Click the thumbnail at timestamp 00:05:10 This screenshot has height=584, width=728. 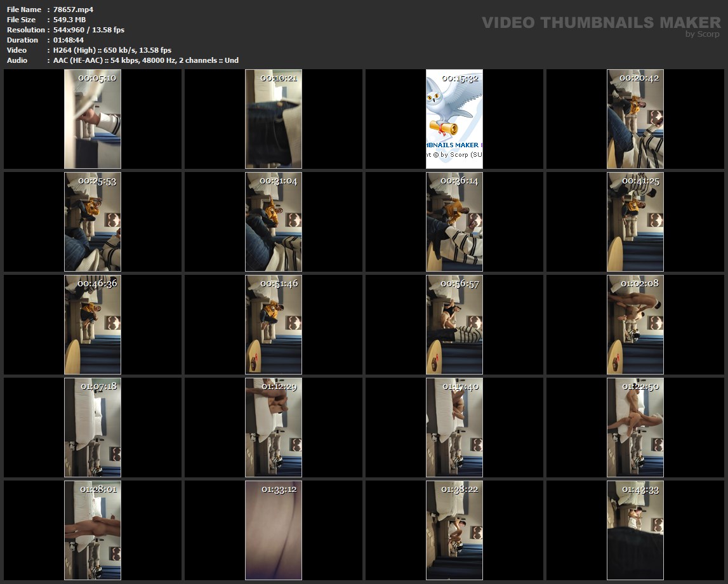pos(93,119)
